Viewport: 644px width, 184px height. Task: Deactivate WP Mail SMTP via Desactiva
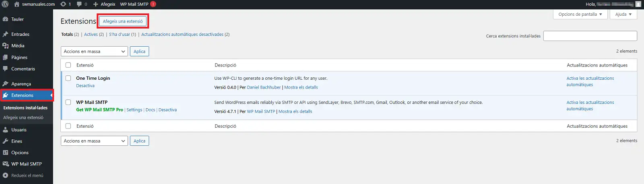pyautogui.click(x=167, y=110)
